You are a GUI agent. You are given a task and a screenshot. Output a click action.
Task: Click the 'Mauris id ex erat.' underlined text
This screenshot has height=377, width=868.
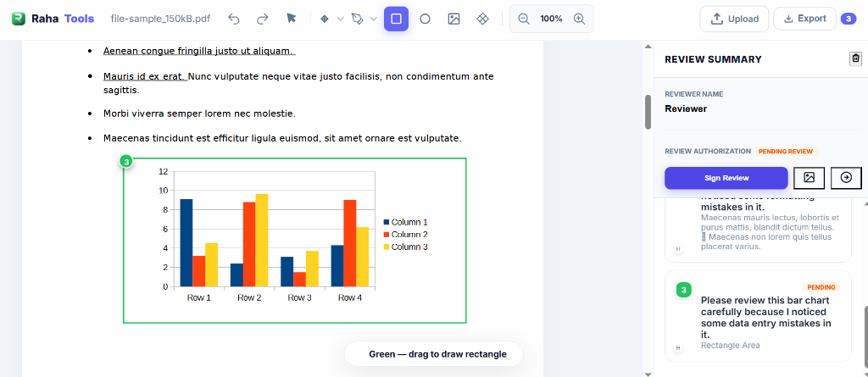click(145, 76)
